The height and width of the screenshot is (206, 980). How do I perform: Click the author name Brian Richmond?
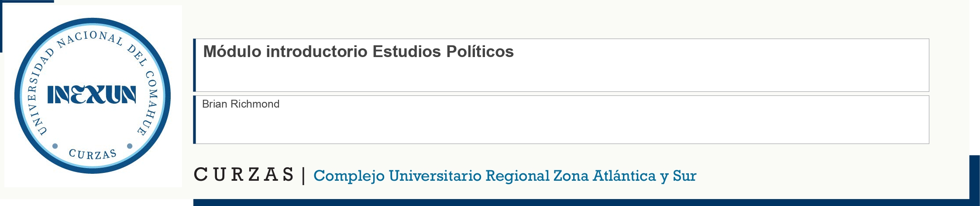241,104
